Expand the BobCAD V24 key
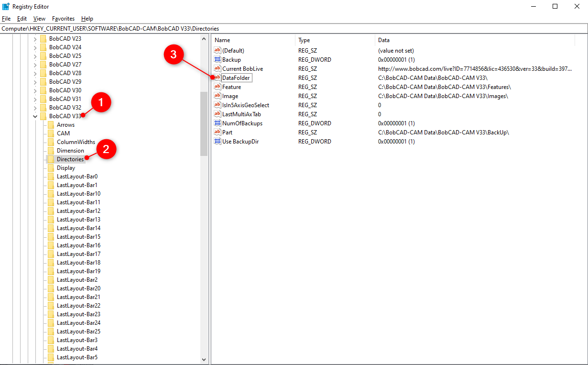Image resolution: width=588 pixels, height=365 pixels. pos(35,47)
